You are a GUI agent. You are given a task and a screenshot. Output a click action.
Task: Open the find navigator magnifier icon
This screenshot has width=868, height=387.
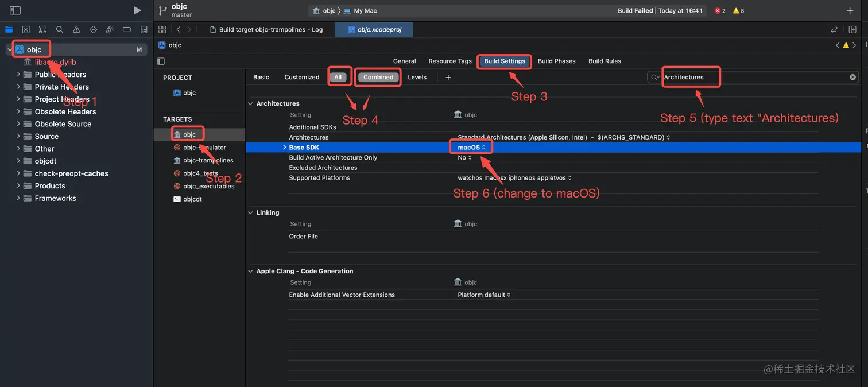[60, 29]
